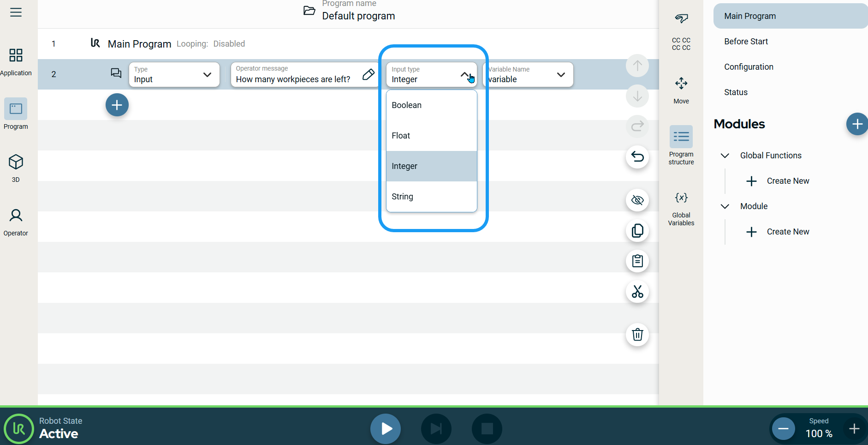
Task: Open the hamburger main menu
Action: [16, 12]
